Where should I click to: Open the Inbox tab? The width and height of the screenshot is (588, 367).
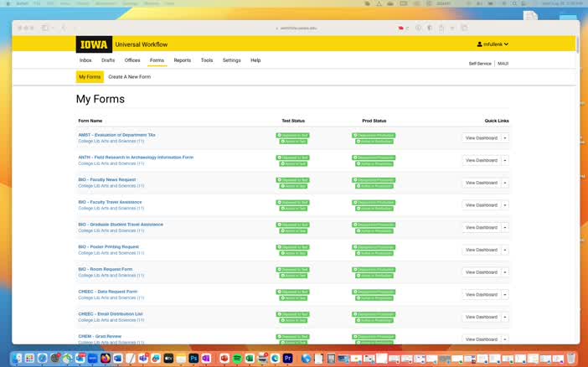pos(85,60)
